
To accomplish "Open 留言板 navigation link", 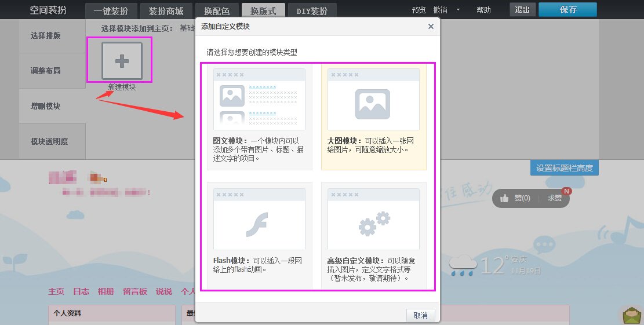I will tap(135, 291).
